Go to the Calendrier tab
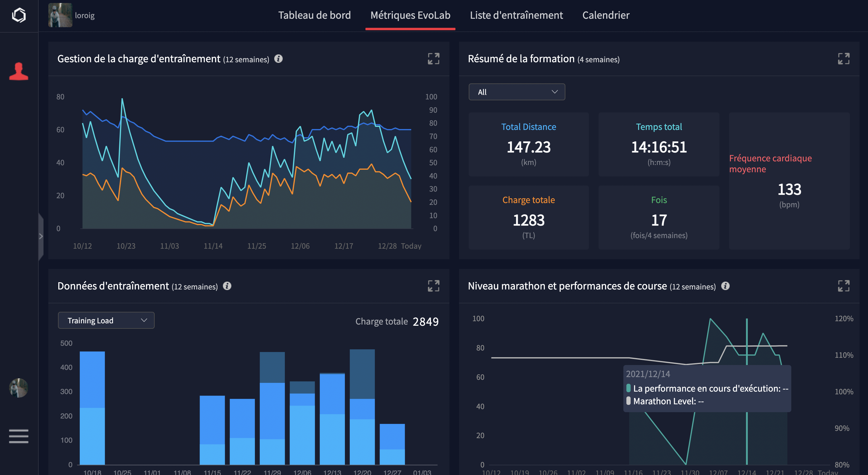 coord(606,15)
